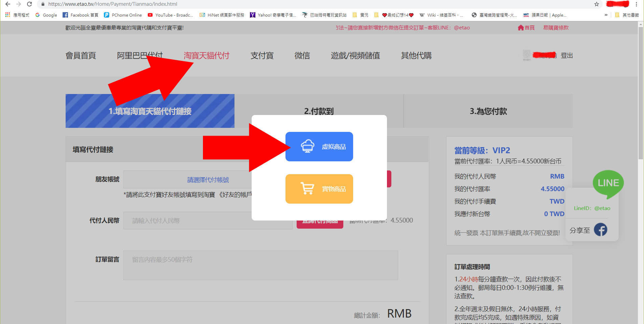
Task: Open the YouTube bookmark
Action: coord(170,15)
